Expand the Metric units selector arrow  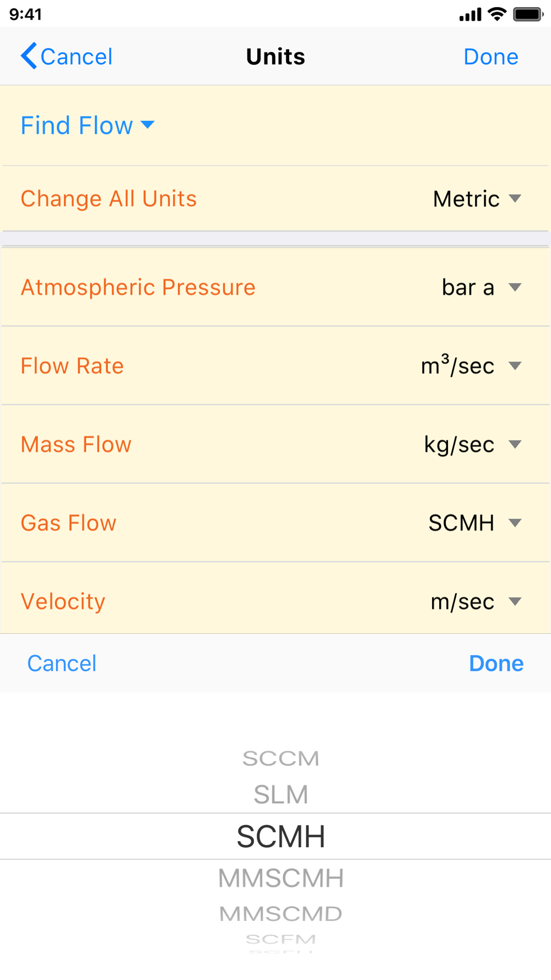[515, 198]
